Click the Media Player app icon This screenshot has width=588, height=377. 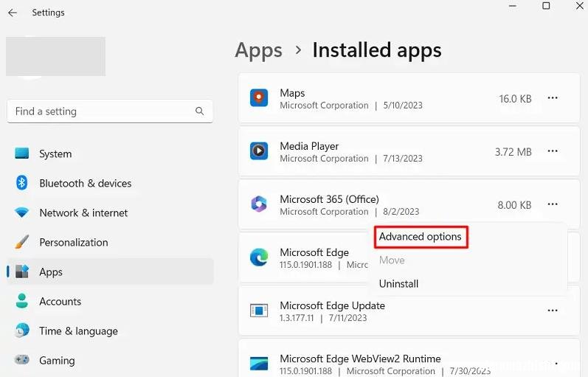(x=259, y=151)
